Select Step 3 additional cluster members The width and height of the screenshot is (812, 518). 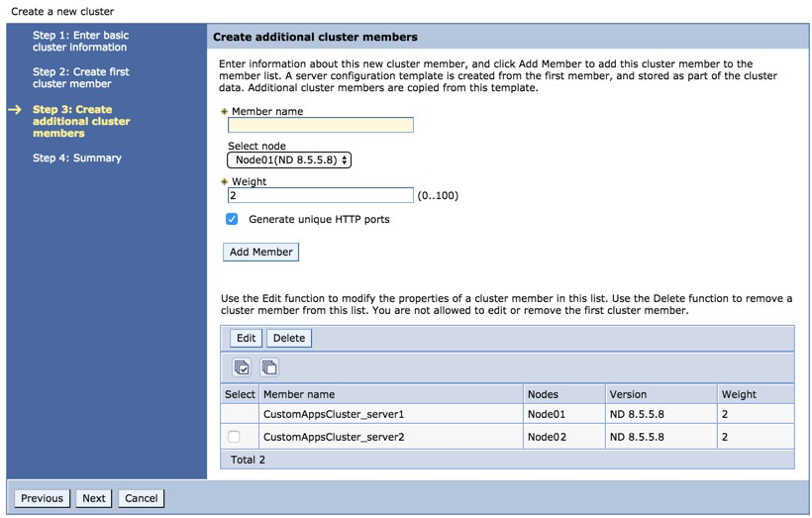pyautogui.click(x=80, y=121)
